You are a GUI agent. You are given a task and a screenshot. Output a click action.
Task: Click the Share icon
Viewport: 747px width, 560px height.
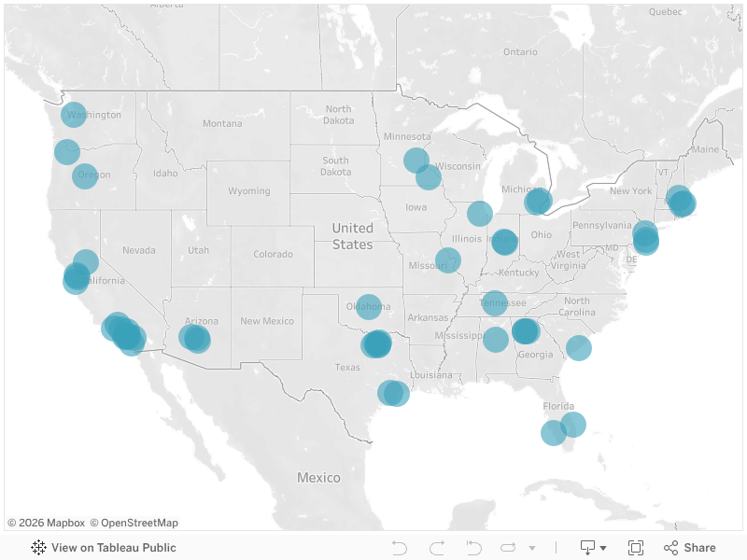point(670,548)
